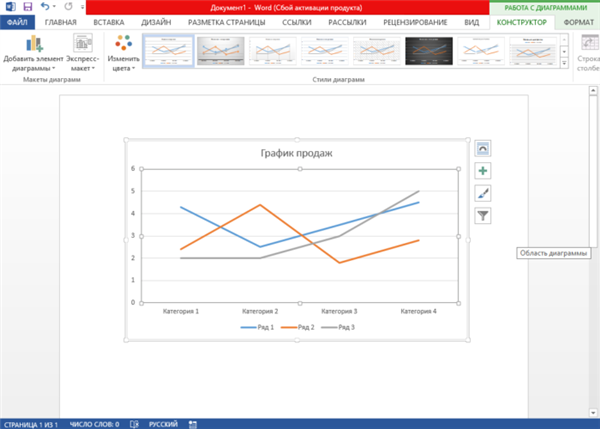Apply the third chart style thumbnail
Image resolution: width=600 pixels, height=429 pixels.
pyautogui.click(x=272, y=51)
